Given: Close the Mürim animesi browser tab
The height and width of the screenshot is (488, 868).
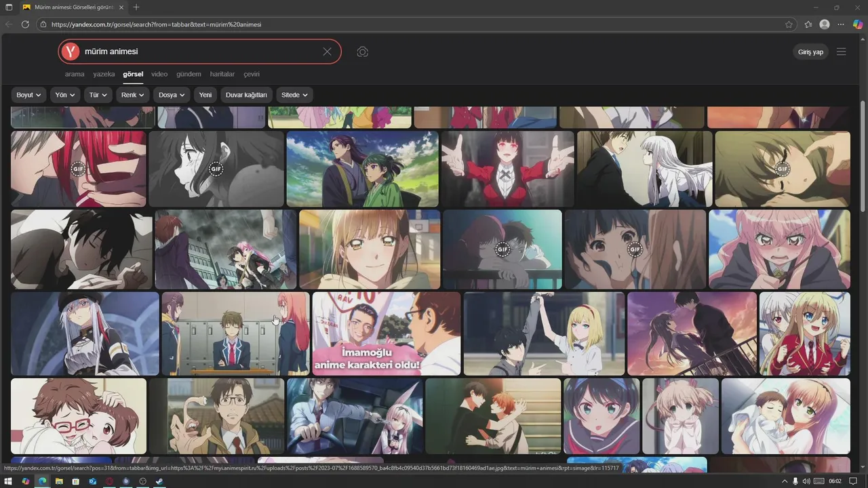Looking at the screenshot, I should click(x=121, y=7).
